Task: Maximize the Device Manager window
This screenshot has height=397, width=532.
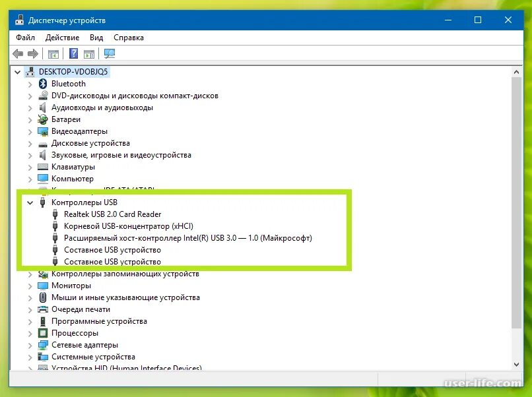Action: point(478,20)
